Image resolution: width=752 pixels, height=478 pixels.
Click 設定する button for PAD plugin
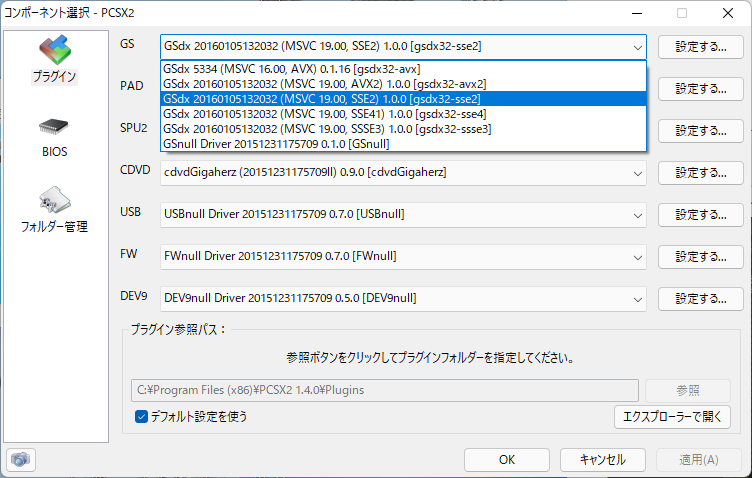pyautogui.click(x=701, y=89)
